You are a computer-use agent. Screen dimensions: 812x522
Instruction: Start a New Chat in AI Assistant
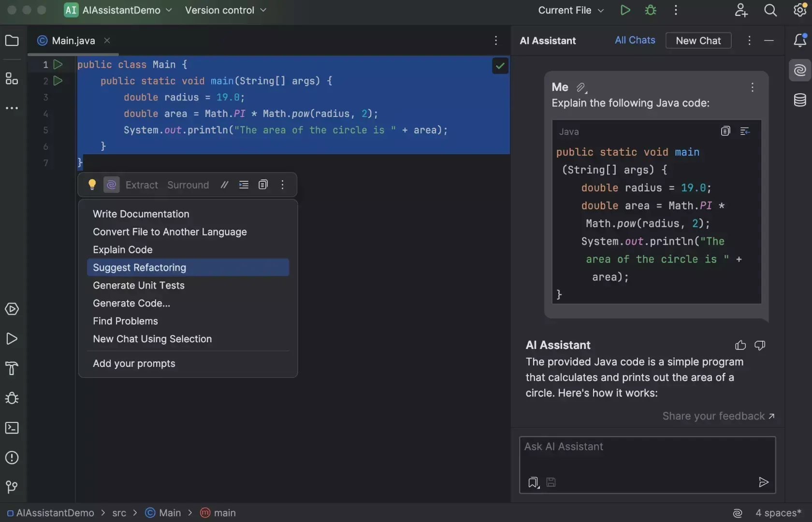point(698,41)
